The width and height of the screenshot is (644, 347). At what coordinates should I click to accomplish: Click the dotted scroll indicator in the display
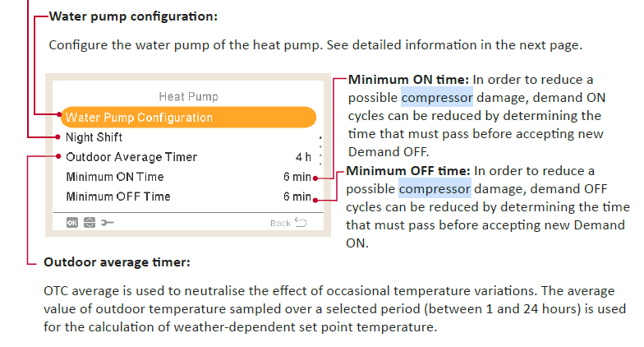320,147
